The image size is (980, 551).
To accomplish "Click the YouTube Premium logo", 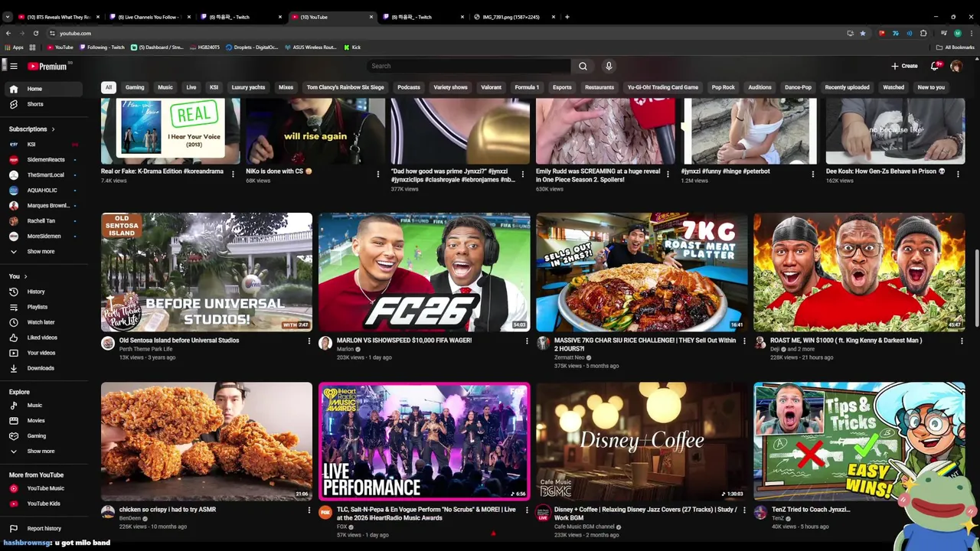I will [48, 66].
